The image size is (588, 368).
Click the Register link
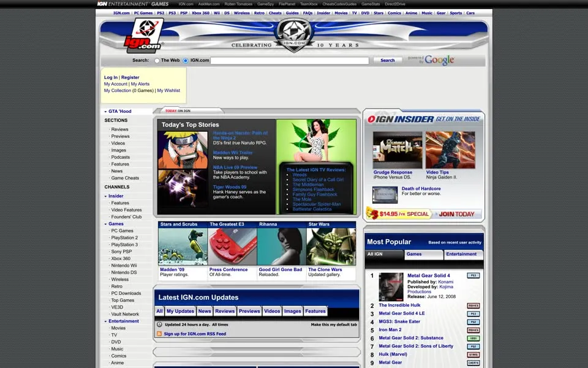click(x=130, y=77)
